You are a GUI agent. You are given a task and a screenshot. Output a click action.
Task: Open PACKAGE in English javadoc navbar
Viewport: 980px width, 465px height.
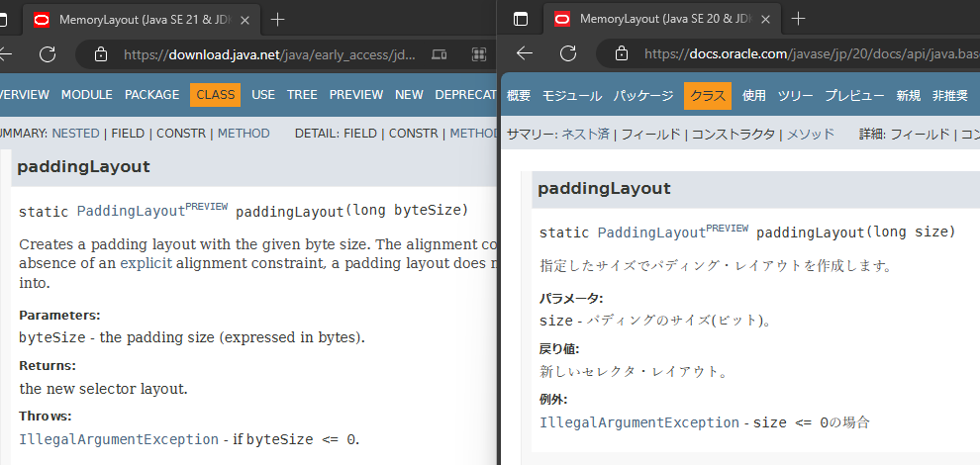[x=151, y=95]
